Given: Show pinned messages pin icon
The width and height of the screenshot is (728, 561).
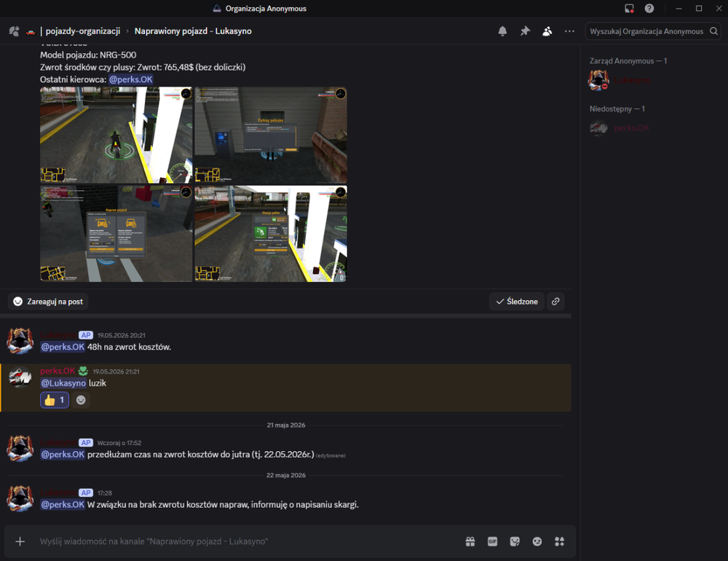Looking at the screenshot, I should coord(525,31).
